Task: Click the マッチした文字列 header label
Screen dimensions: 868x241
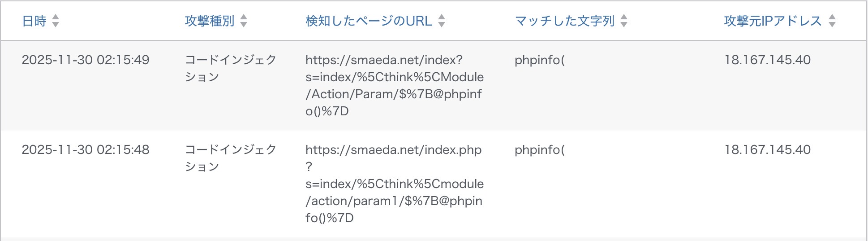Action: [x=564, y=21]
